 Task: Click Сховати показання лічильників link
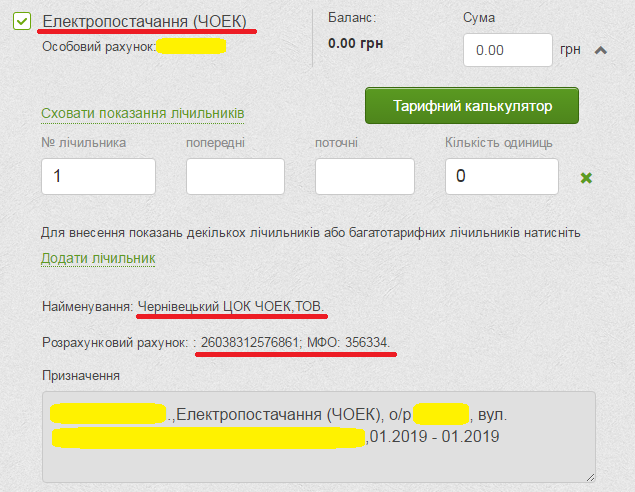click(142, 113)
